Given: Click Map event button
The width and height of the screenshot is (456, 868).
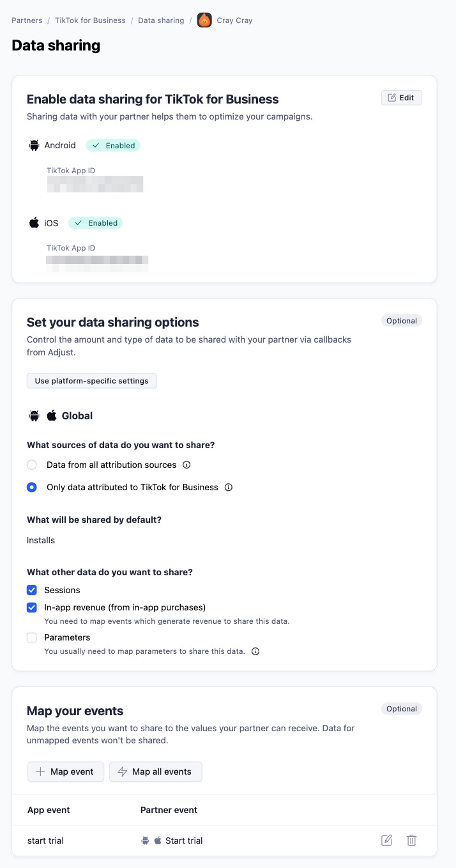Looking at the screenshot, I should coord(66,772).
